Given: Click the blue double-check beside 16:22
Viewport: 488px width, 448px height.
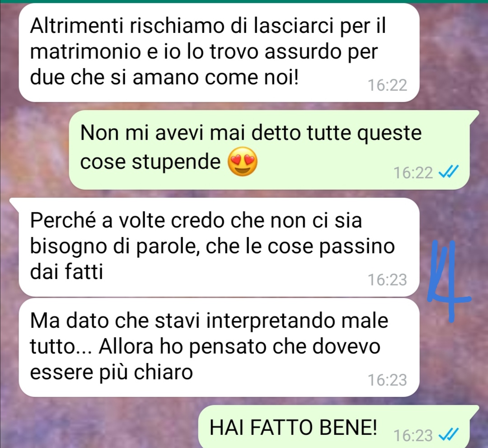Looking at the screenshot, I should pos(449,172).
